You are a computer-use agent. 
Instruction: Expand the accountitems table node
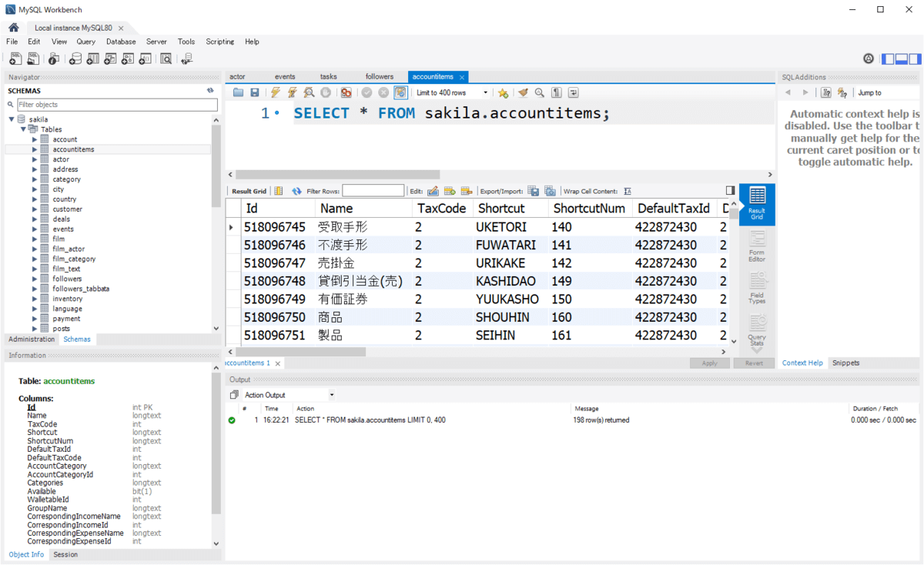35,149
